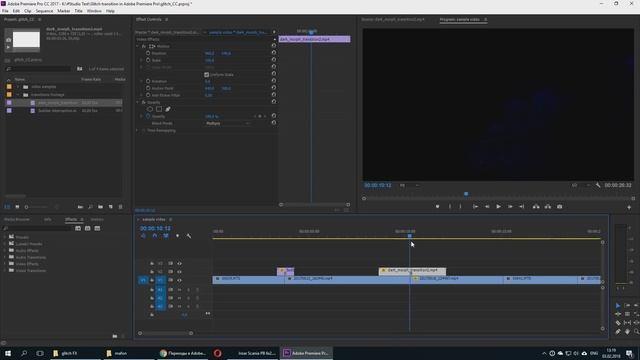Click program monitor playhead position marker

pos(466,193)
